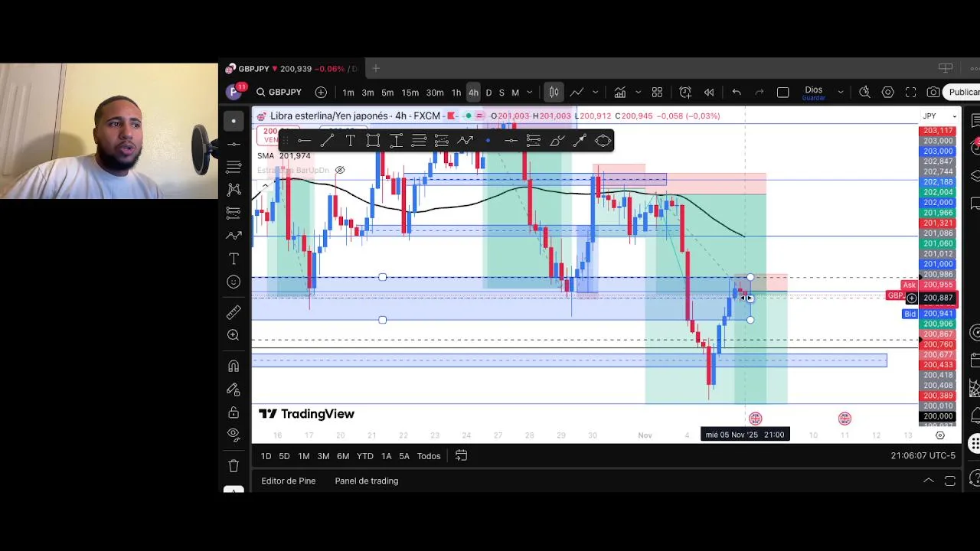980x551 pixels.
Task: Select the 1m timeframe
Action: click(348, 93)
